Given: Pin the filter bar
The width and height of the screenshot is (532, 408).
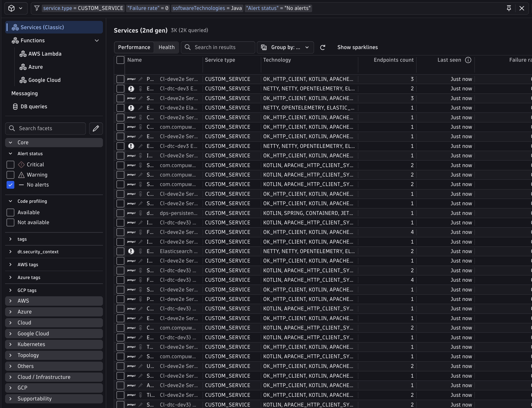Looking at the screenshot, I should (x=509, y=8).
